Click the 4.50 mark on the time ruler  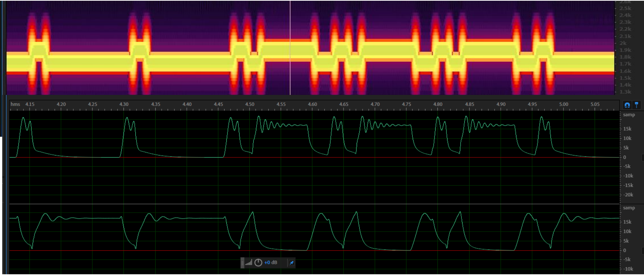[x=250, y=104]
